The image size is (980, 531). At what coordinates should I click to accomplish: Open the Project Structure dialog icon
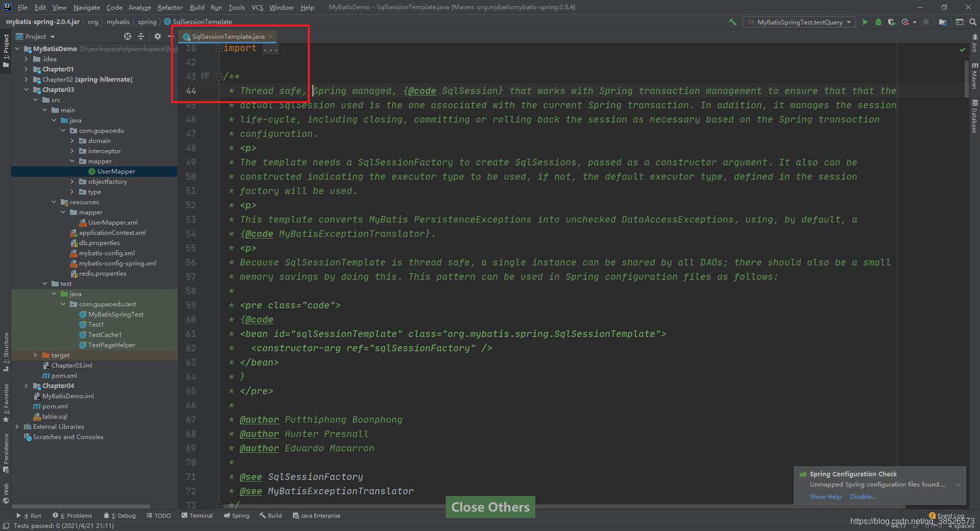942,22
